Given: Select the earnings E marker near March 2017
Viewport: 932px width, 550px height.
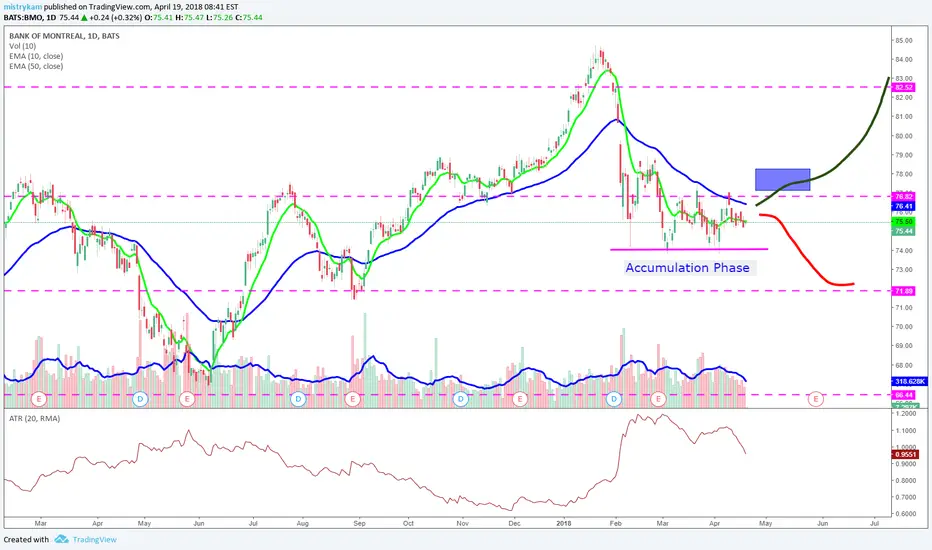Looking at the screenshot, I should tap(39, 398).
